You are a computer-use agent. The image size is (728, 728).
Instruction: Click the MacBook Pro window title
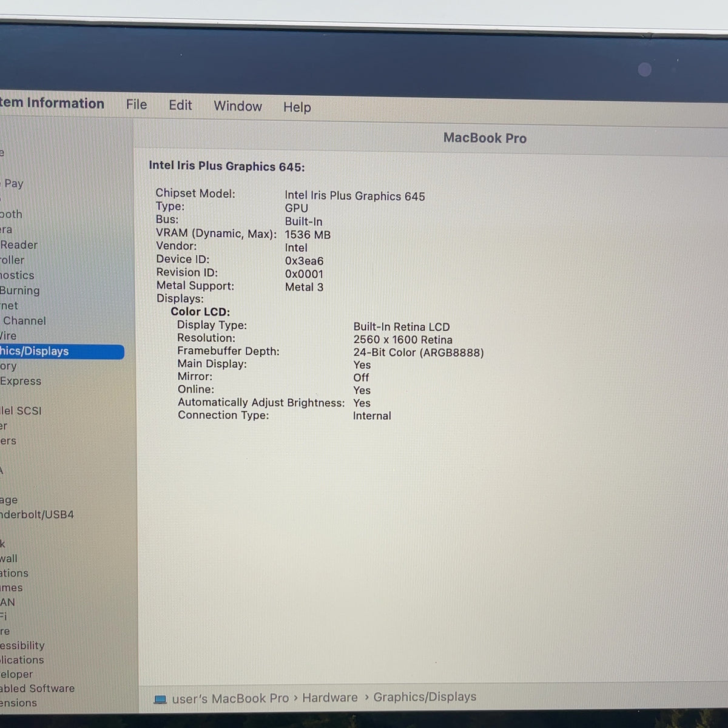tap(485, 138)
